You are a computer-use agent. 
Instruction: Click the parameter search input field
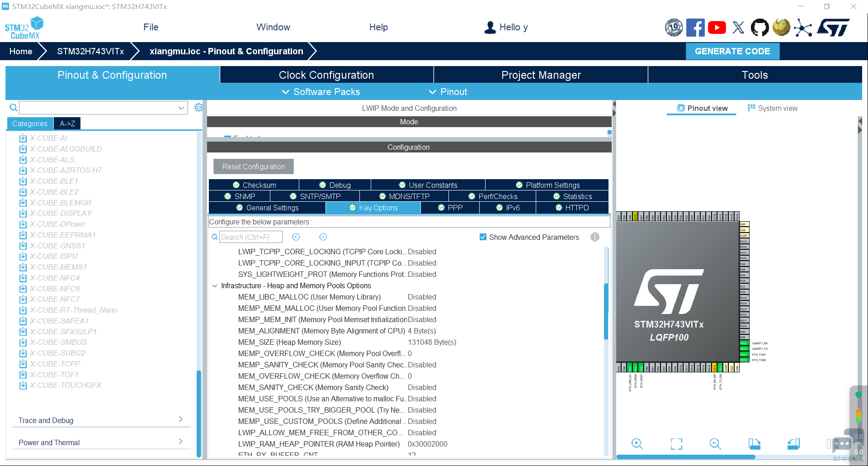pyautogui.click(x=251, y=237)
